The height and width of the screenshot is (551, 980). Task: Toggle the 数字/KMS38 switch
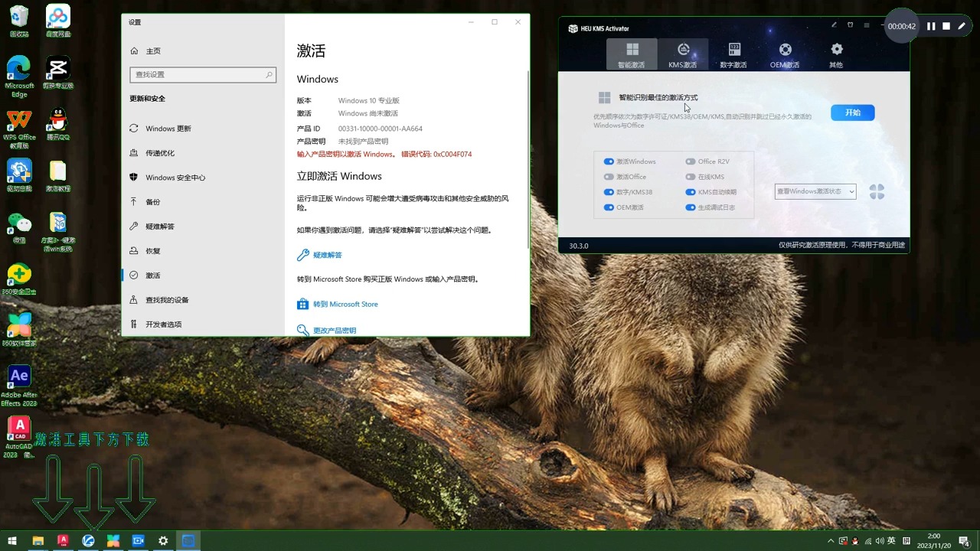click(x=609, y=192)
